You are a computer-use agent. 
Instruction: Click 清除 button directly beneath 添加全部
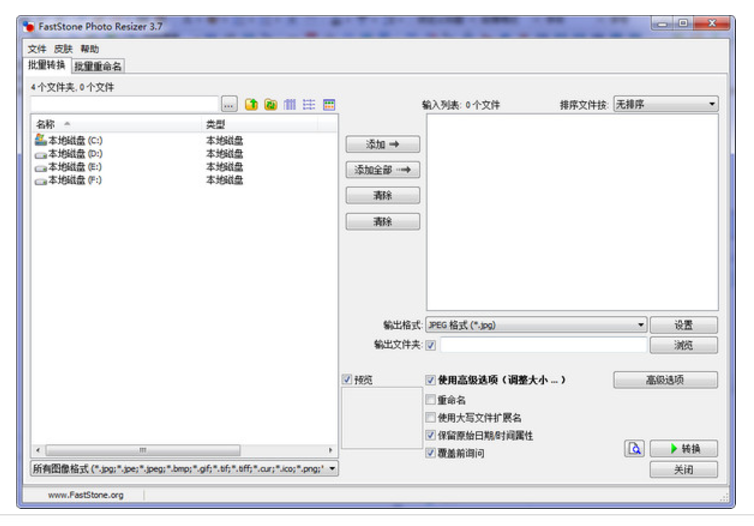(383, 195)
